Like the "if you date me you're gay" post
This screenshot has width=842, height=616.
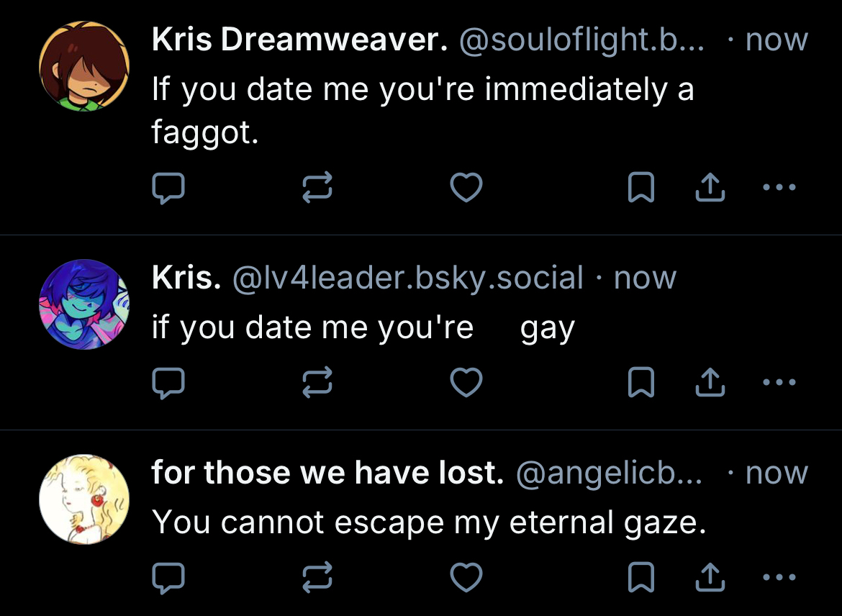(x=466, y=384)
